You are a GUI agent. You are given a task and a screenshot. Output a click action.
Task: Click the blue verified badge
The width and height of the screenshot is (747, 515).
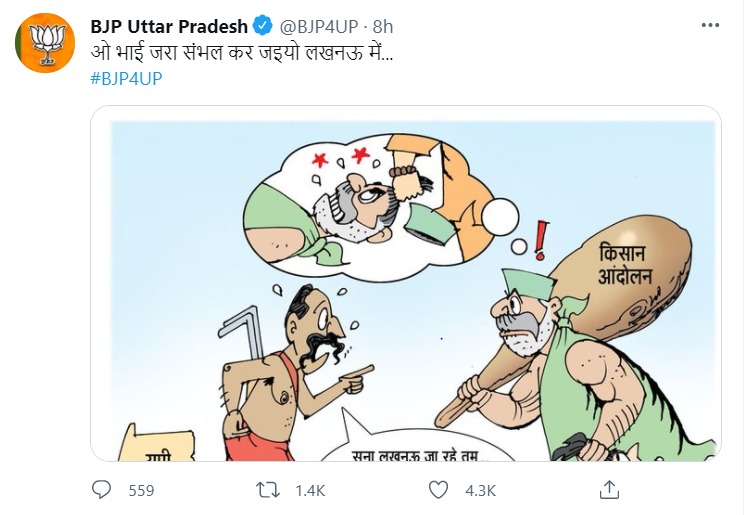click(x=262, y=26)
